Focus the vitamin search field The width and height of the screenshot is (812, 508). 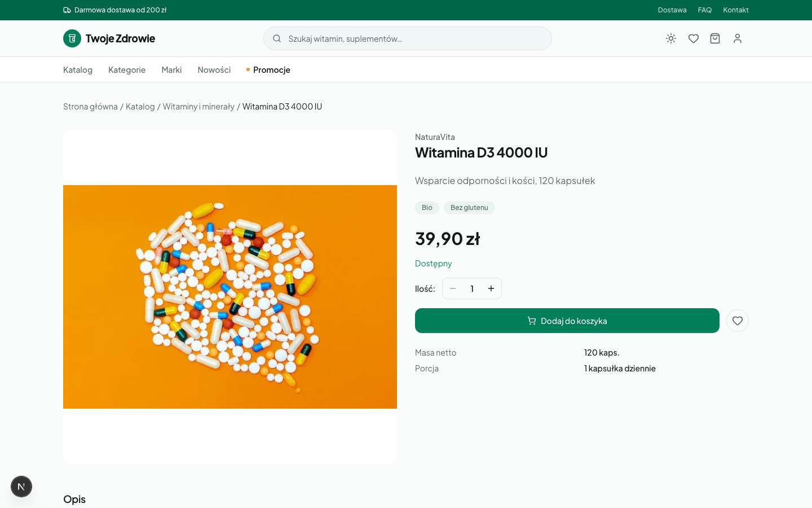click(408, 38)
